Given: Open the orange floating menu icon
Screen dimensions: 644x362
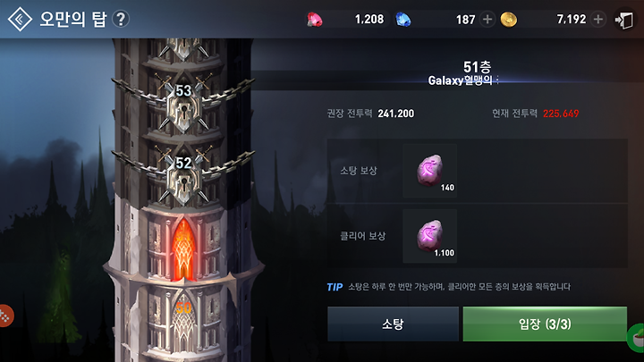Looking at the screenshot, I should (x=5, y=316).
